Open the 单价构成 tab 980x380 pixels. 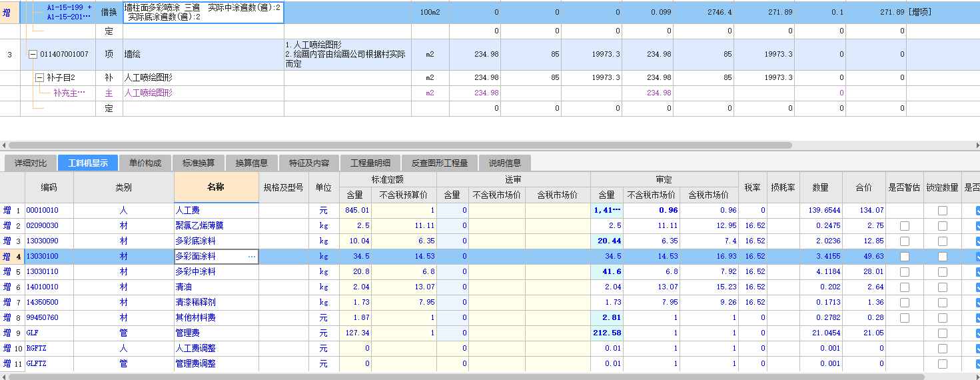pos(145,163)
